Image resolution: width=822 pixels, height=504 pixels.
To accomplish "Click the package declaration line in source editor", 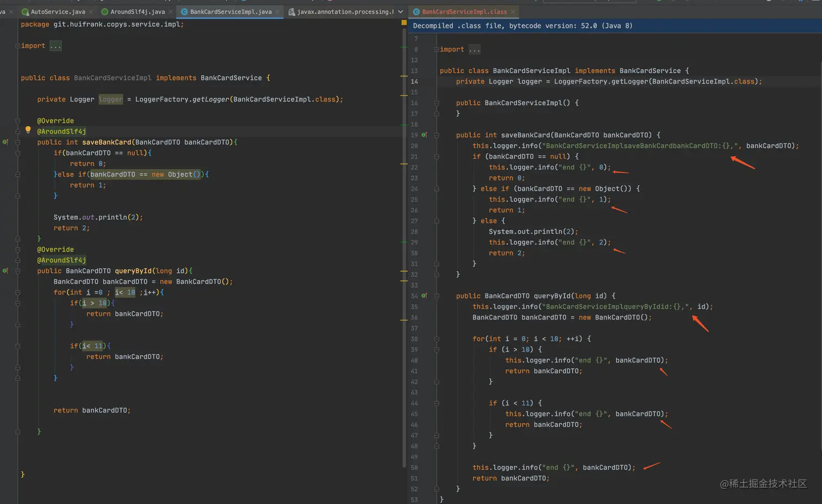I will pyautogui.click(x=102, y=24).
